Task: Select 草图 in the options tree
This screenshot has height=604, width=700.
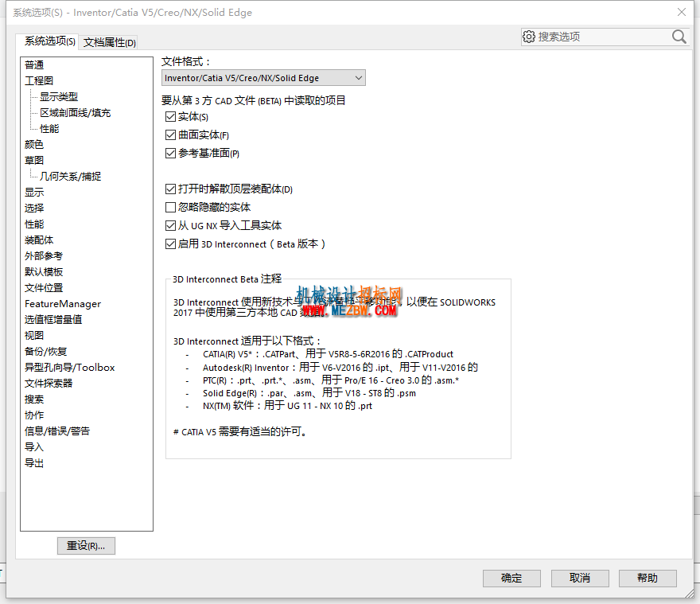Action: point(34,161)
